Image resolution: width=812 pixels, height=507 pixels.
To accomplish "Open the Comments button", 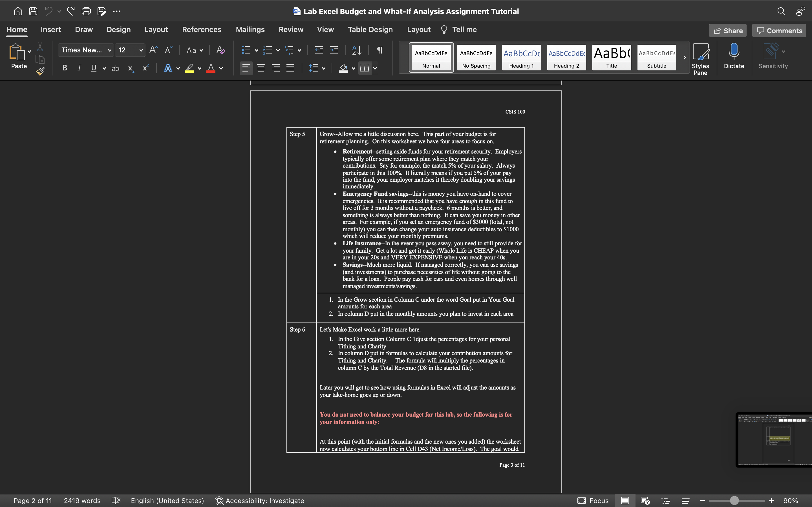I will pyautogui.click(x=779, y=30).
